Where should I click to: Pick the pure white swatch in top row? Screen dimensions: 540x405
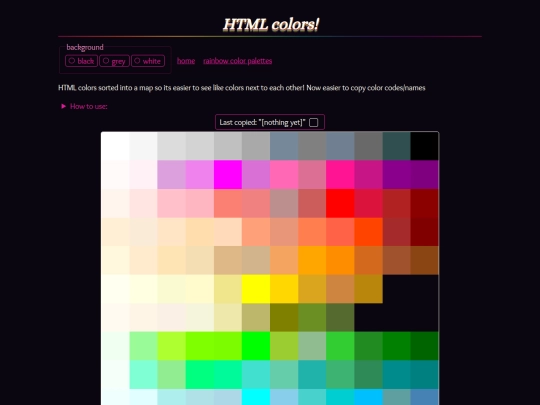(115, 146)
